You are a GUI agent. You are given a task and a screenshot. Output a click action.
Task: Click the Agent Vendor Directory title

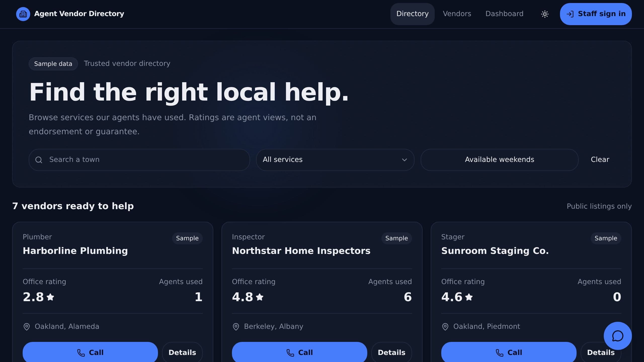(79, 14)
